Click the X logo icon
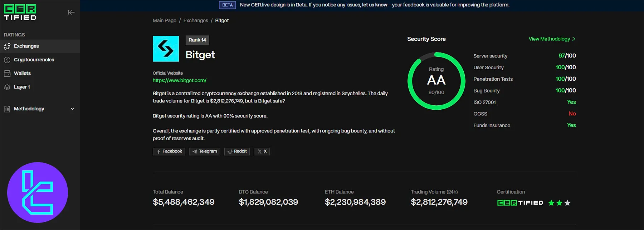 [x=260, y=152]
